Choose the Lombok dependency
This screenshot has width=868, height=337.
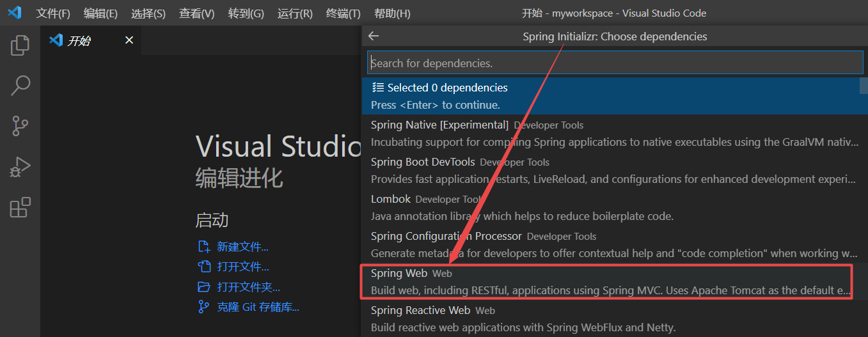[614, 207]
